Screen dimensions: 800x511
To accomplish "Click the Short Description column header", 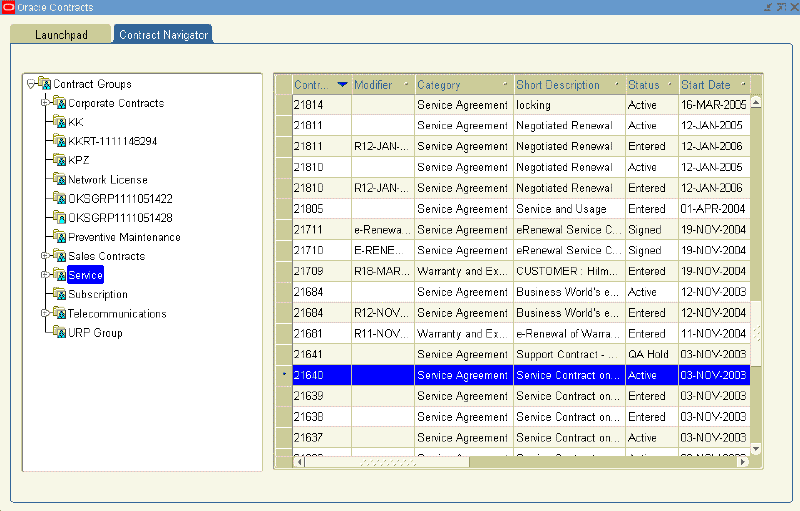I will 569,85.
